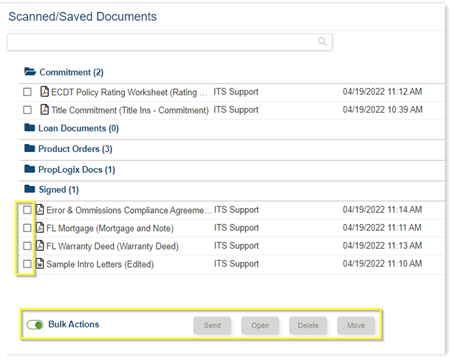Expand the Loan Documents (0) folder
453x360 pixels.
tap(78, 128)
